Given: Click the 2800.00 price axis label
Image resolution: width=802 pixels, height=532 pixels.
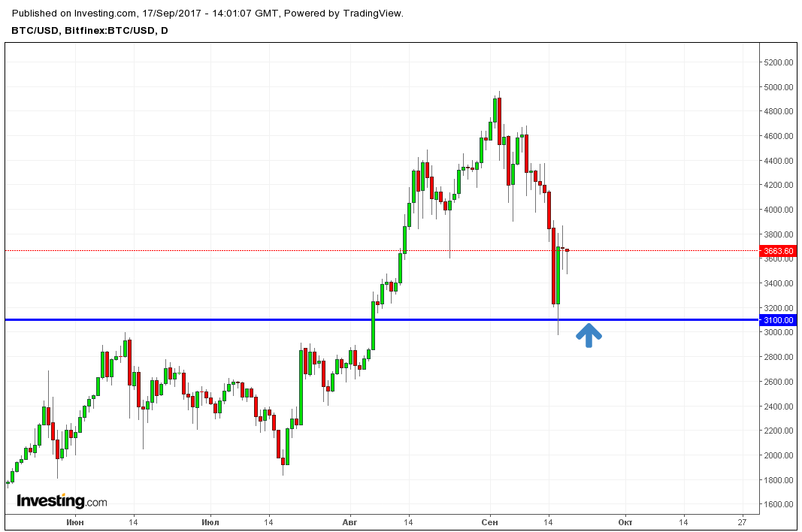Looking at the screenshot, I should coord(779,357).
